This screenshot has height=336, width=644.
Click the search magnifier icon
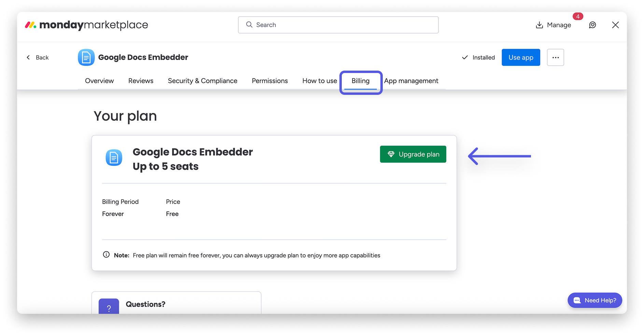(249, 25)
